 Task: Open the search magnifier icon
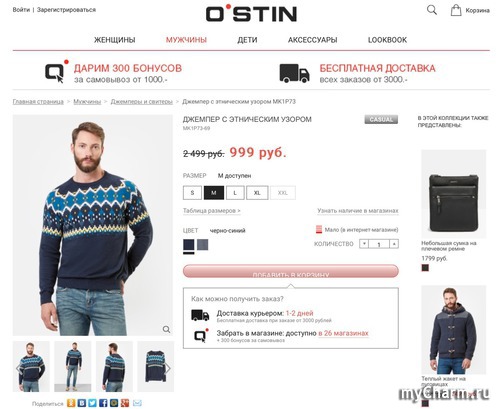(432, 10)
